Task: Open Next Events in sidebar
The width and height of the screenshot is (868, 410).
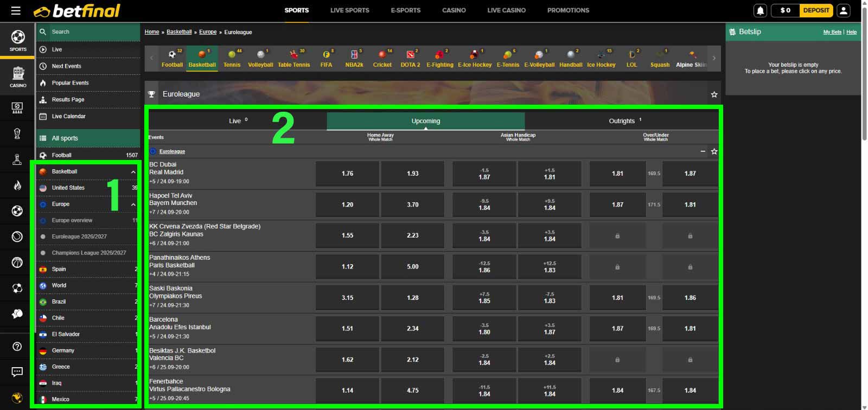Action: point(88,66)
